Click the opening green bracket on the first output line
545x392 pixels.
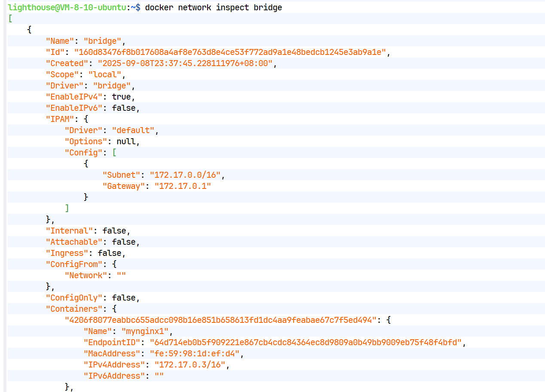click(10, 18)
